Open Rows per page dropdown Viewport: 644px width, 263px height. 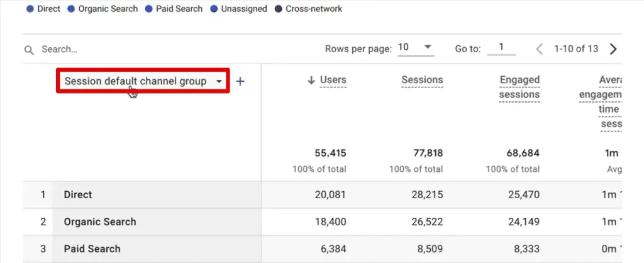[x=416, y=48]
